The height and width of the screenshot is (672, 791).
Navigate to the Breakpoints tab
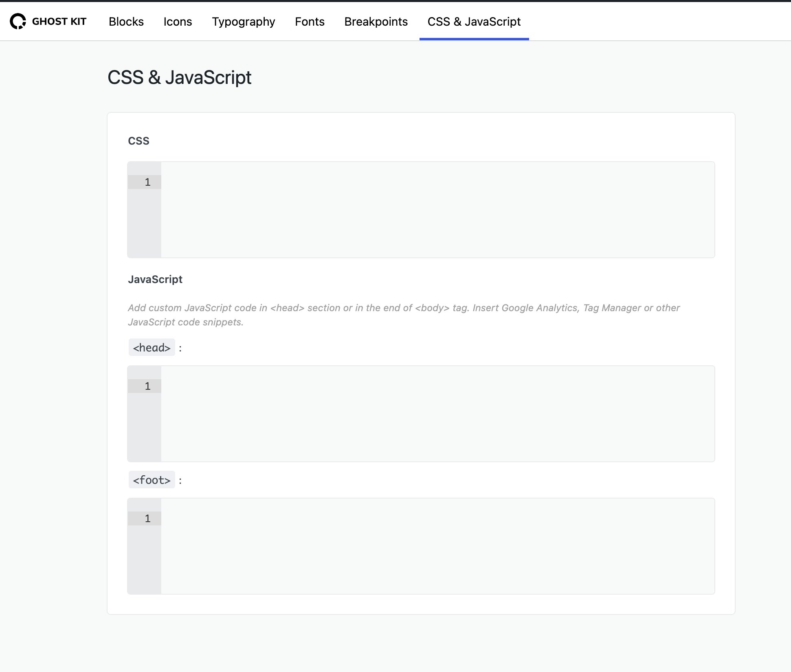pos(376,22)
